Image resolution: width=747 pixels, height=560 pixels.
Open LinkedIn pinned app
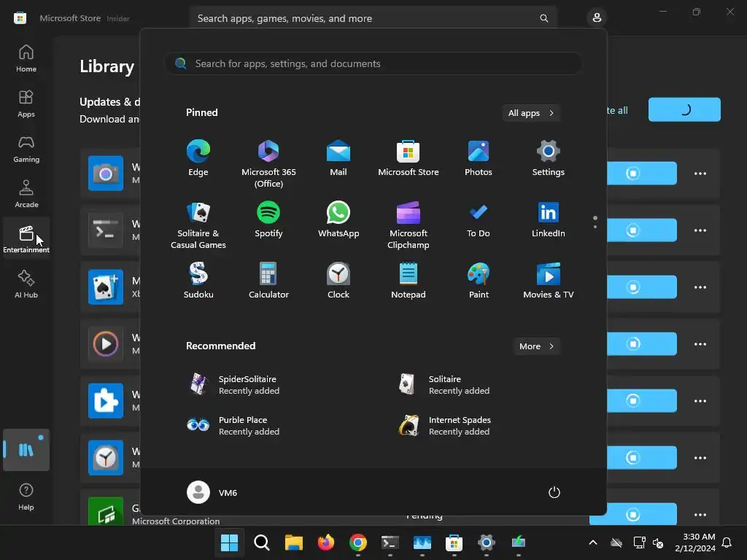point(548,219)
